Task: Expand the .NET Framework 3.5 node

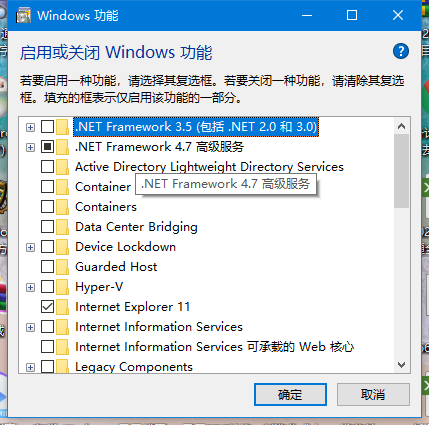Action: 30,127
